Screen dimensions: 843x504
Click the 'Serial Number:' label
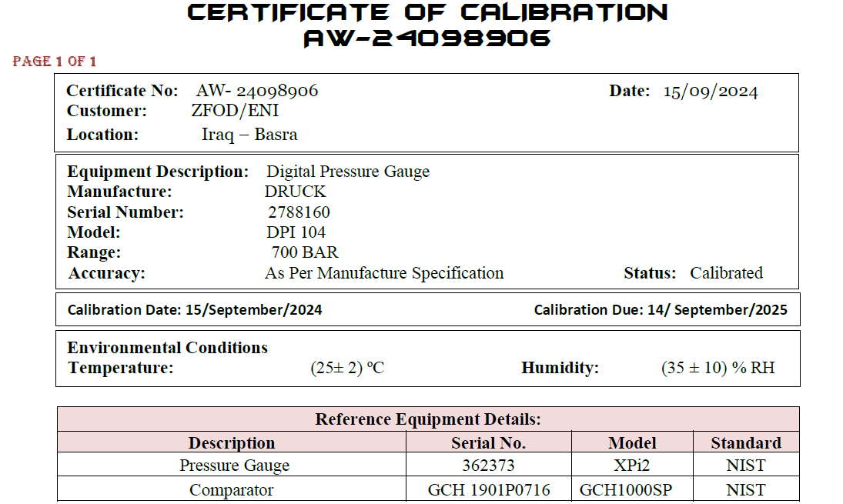pos(125,212)
